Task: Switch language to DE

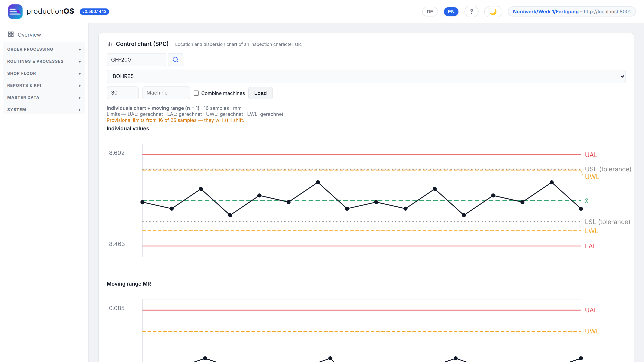Action: pyautogui.click(x=430, y=11)
